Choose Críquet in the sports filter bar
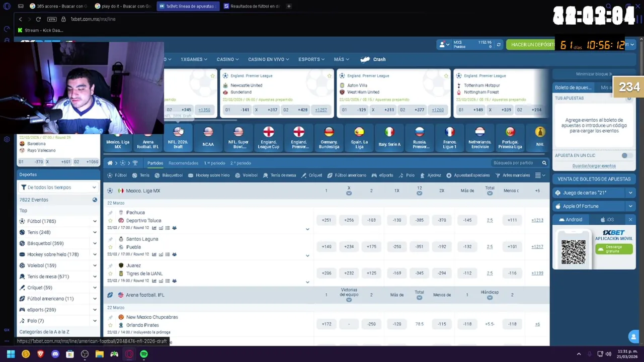Viewport: 644px width, 362px height. tap(311, 175)
